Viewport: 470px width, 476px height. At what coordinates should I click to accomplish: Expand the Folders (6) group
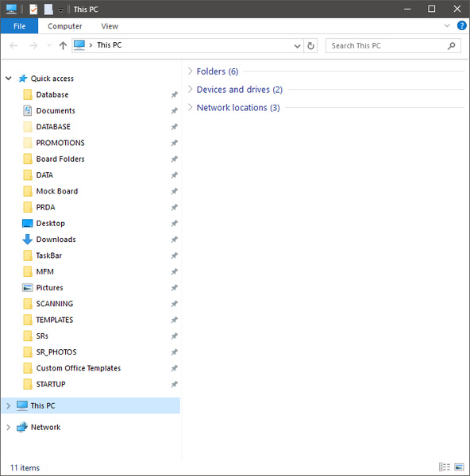[191, 71]
